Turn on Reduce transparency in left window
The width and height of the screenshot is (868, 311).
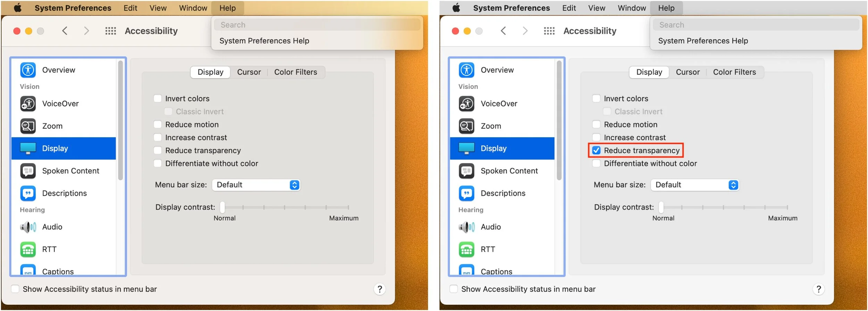click(x=158, y=150)
